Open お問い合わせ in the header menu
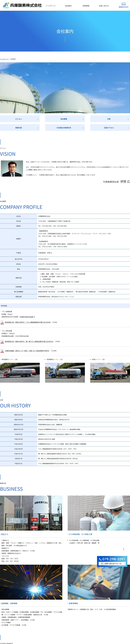The width and height of the screenshot is (130, 644). 104,6
